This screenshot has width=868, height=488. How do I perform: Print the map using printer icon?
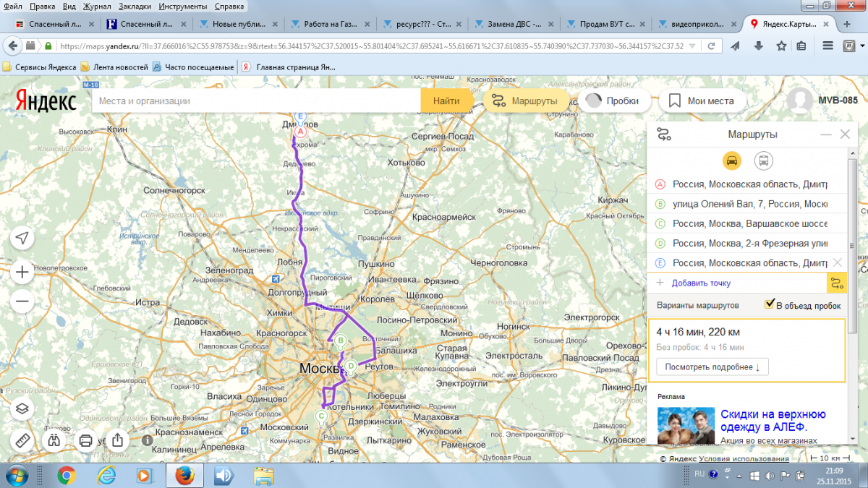point(86,440)
